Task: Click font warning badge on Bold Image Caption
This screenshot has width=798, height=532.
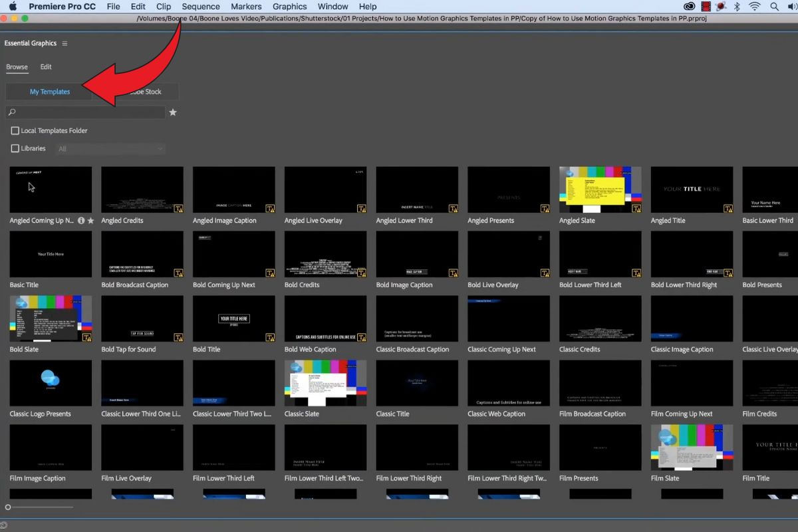Action: (454, 273)
